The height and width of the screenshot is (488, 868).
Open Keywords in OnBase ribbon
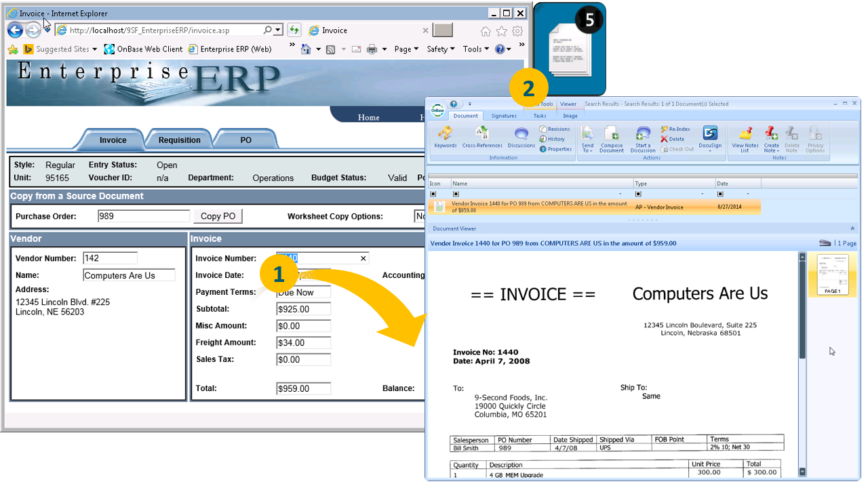click(x=446, y=136)
